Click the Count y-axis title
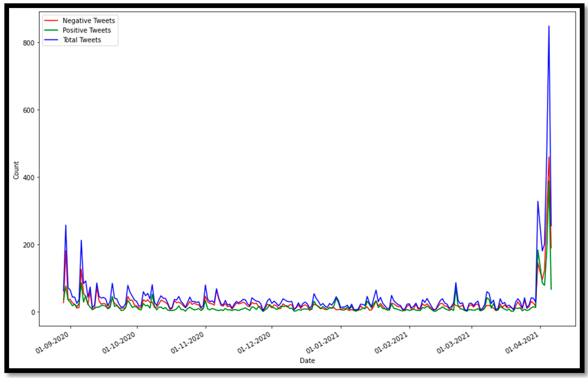The width and height of the screenshot is (588, 378). click(x=16, y=170)
